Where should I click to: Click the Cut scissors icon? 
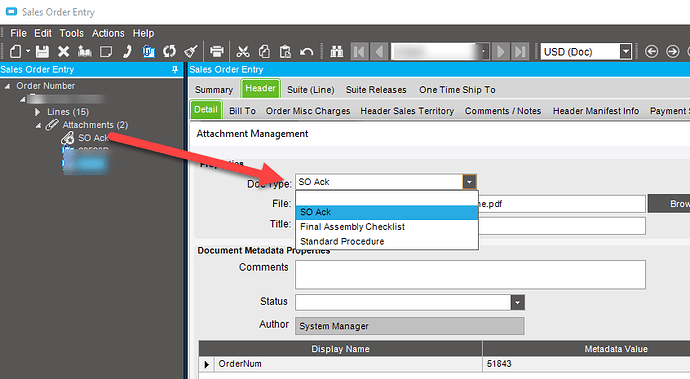[x=242, y=52]
